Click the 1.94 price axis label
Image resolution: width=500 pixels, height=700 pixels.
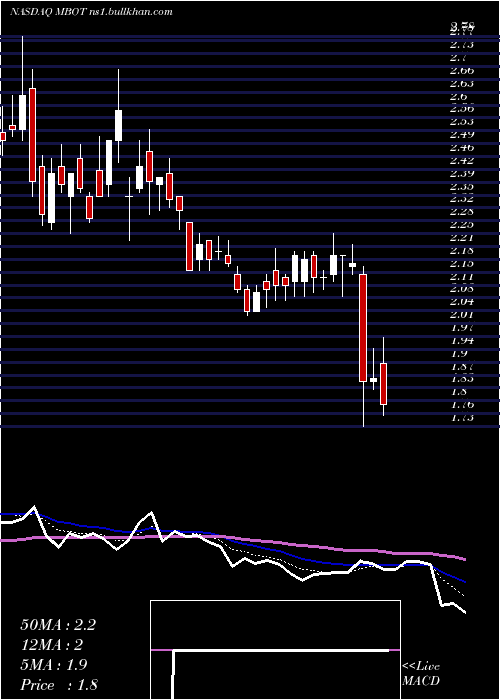(x=462, y=341)
